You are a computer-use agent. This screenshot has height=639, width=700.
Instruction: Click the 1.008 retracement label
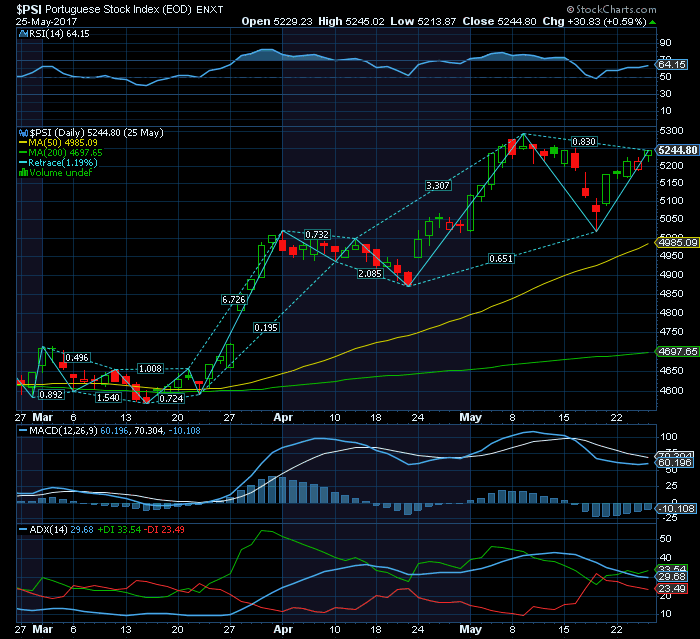[x=150, y=369]
